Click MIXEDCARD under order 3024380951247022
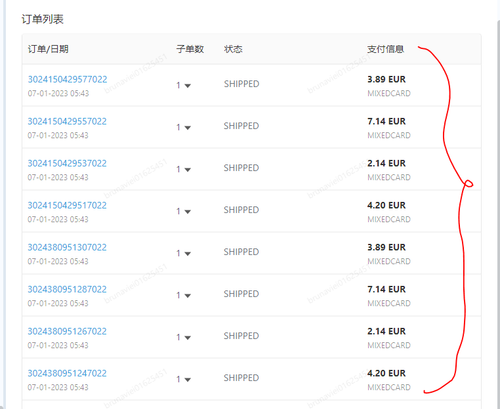This screenshot has height=409, width=500. coord(389,387)
